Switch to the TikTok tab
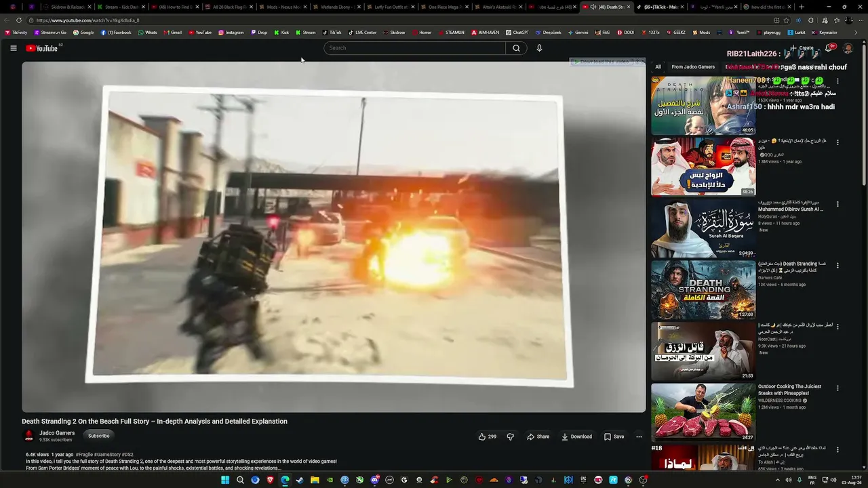 tap(658, 7)
